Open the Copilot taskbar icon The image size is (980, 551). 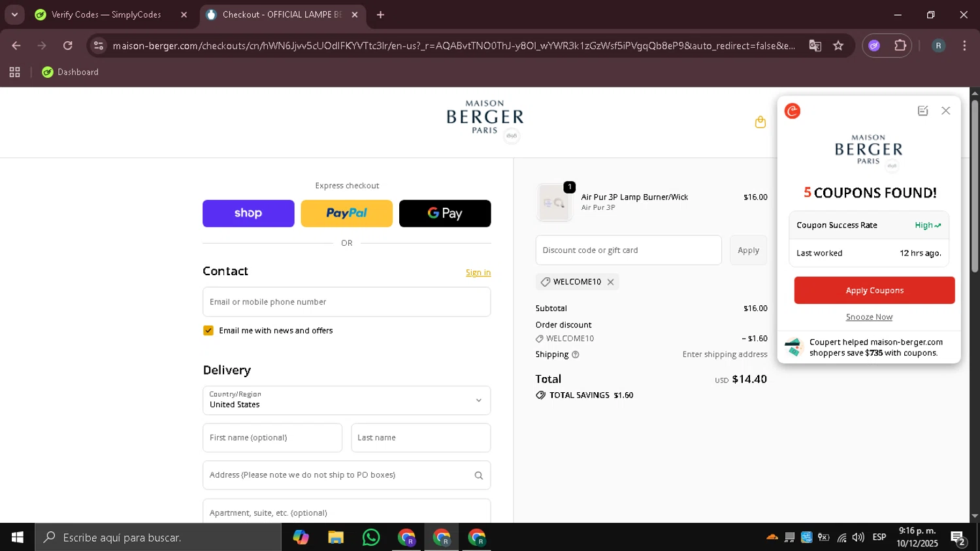pyautogui.click(x=301, y=537)
